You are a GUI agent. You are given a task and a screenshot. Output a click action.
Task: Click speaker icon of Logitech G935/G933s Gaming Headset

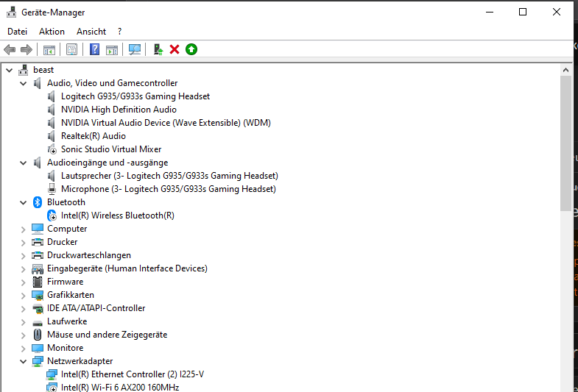[x=52, y=96]
